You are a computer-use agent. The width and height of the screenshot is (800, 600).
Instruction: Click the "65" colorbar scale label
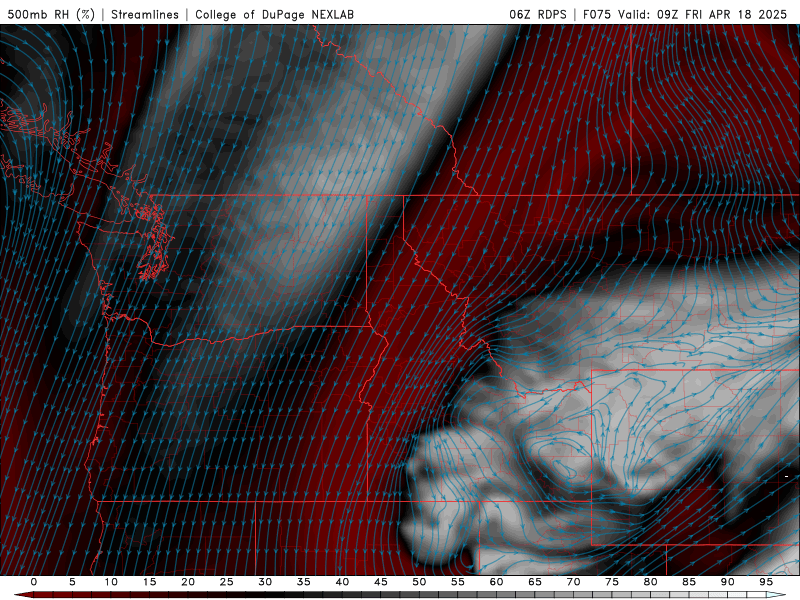[x=535, y=582]
